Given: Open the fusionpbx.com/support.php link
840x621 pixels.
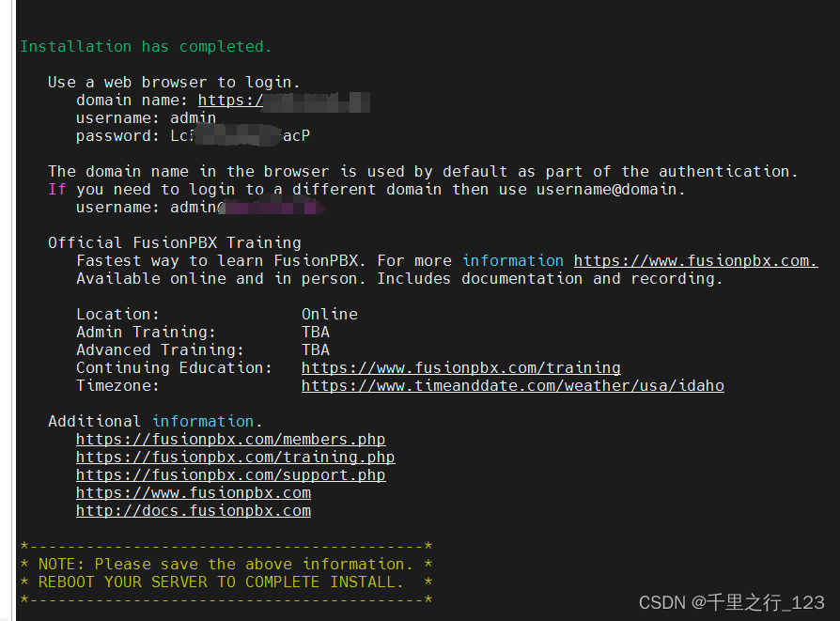Looking at the screenshot, I should [x=231, y=474].
